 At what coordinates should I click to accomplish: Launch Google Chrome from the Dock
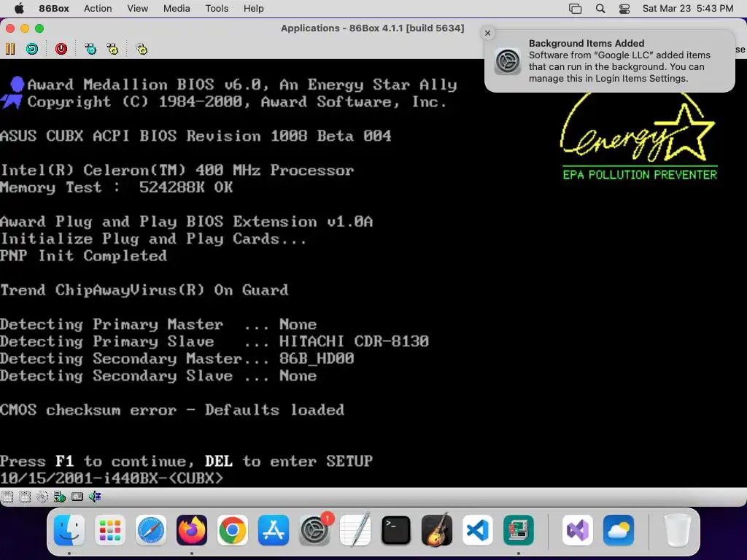tap(233, 530)
